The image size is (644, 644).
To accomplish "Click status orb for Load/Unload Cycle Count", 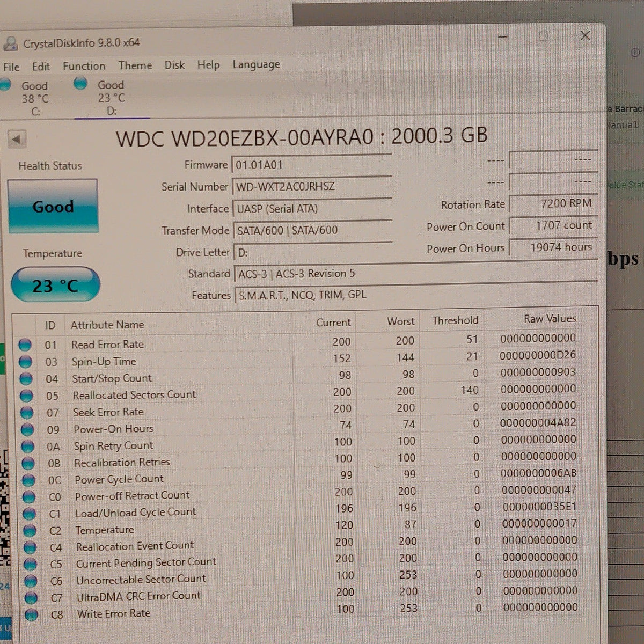I will click(30, 514).
